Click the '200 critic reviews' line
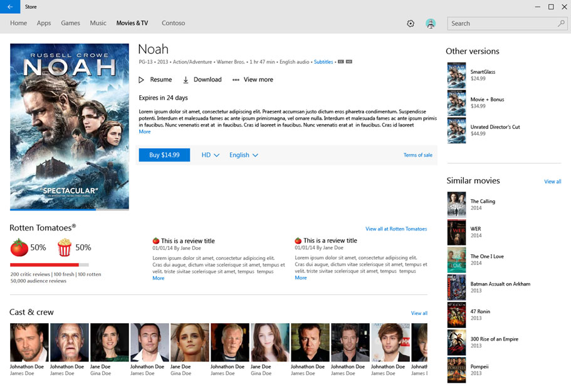The height and width of the screenshot is (392, 571). 56,274
